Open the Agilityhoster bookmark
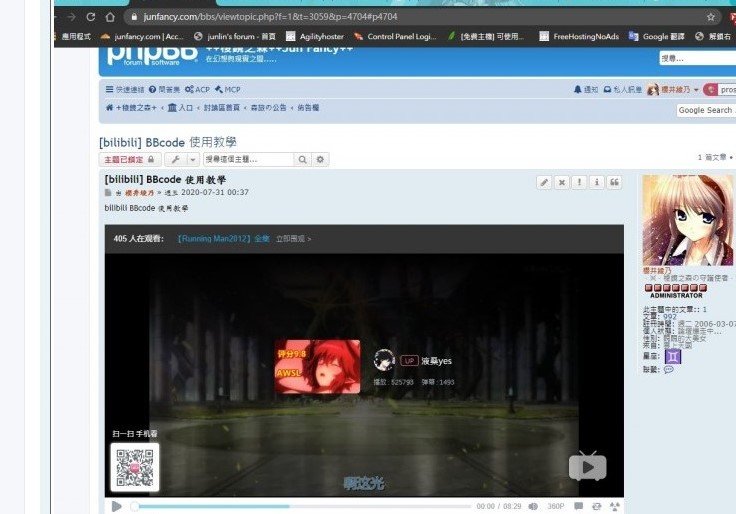 [x=315, y=36]
